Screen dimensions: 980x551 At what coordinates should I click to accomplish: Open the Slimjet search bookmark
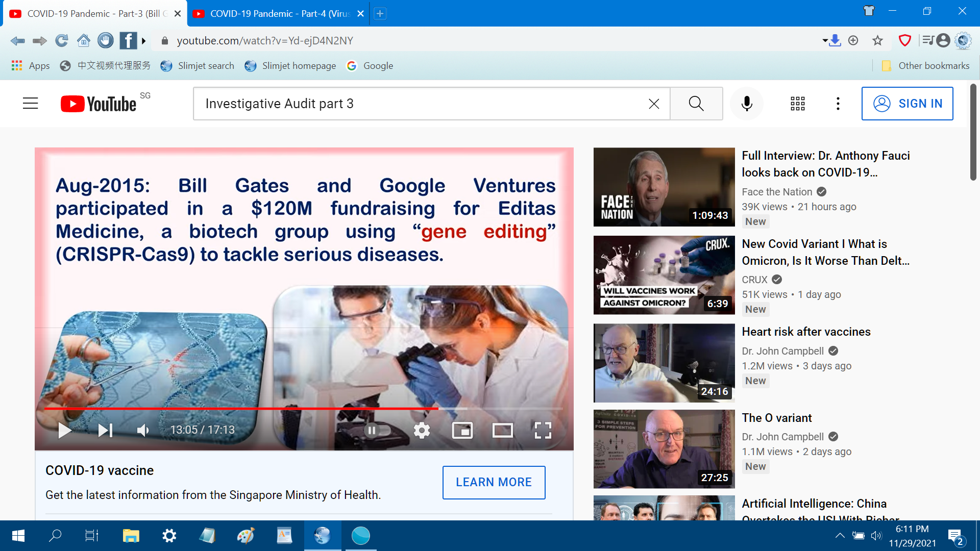[197, 66]
